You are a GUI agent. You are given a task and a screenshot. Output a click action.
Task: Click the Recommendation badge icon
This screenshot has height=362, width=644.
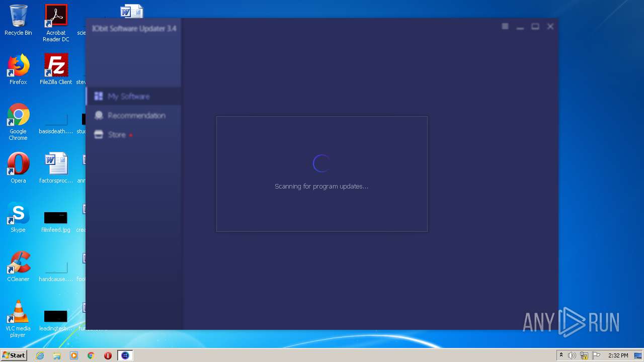(99, 115)
